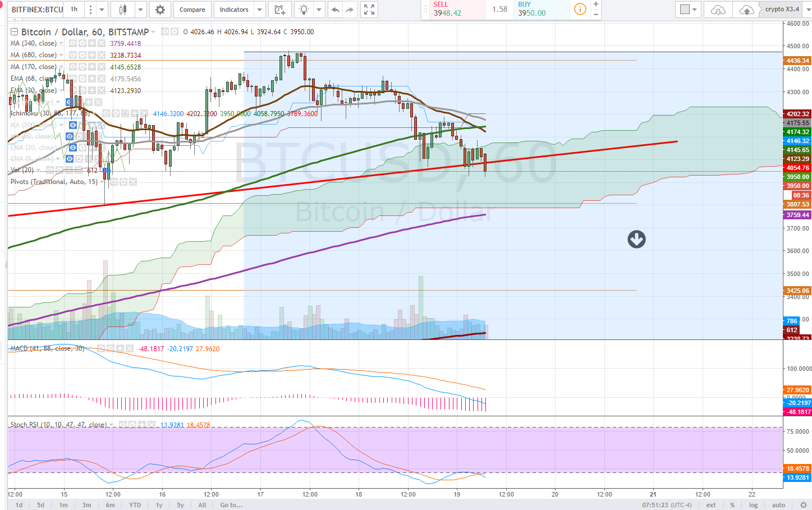Show the hidden MA (50, close) indicator

tap(70, 136)
